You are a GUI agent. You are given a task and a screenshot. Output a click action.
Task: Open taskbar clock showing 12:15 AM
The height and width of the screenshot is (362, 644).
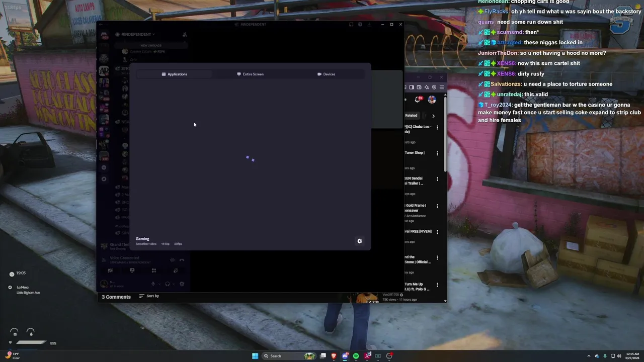[633, 356]
